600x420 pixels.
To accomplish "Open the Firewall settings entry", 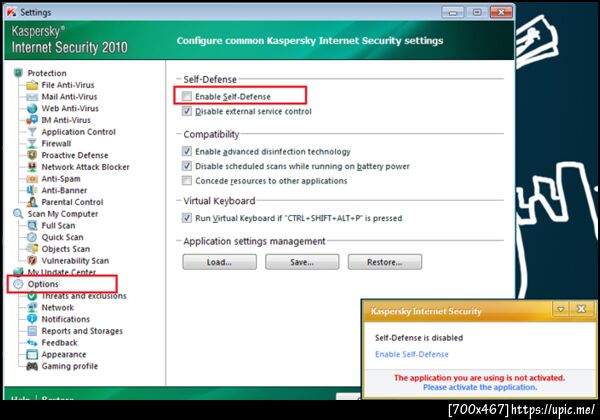I will click(x=56, y=143).
